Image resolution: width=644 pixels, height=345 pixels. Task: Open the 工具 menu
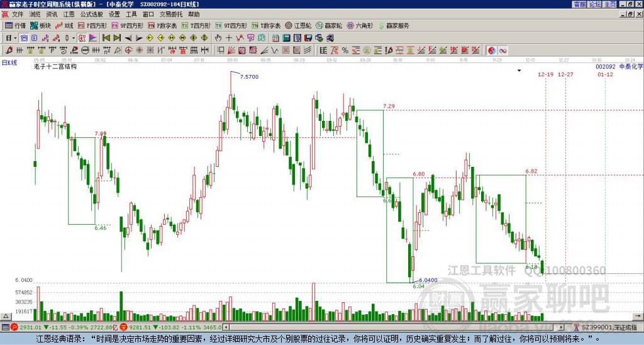coord(131,14)
